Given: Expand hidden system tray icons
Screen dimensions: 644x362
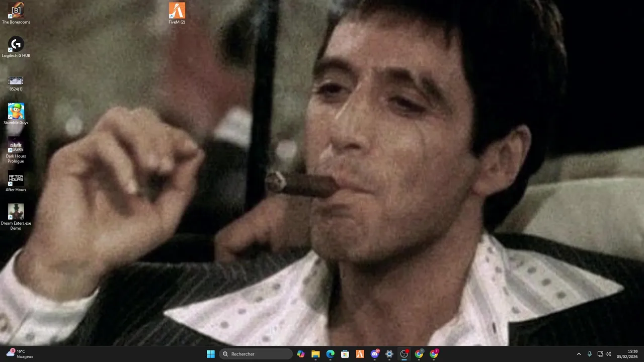Looking at the screenshot, I should 579,354.
